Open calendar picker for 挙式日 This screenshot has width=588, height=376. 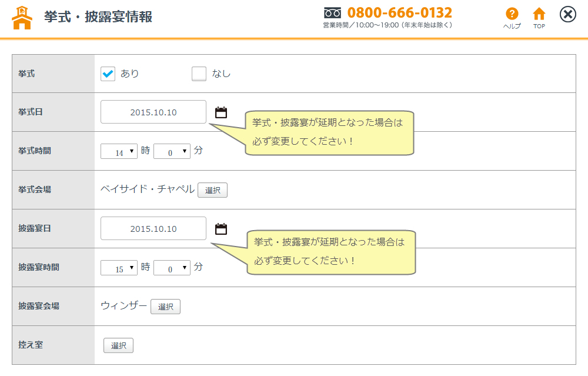(x=221, y=112)
